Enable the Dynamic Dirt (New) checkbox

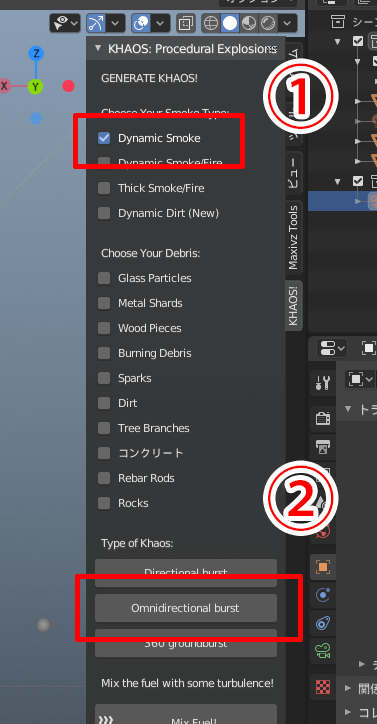pos(104,213)
